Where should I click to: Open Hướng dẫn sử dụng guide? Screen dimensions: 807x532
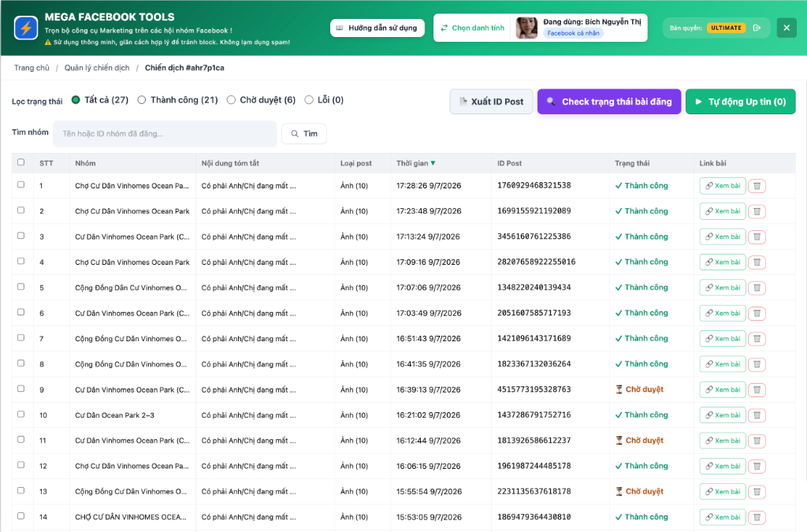[x=377, y=28]
